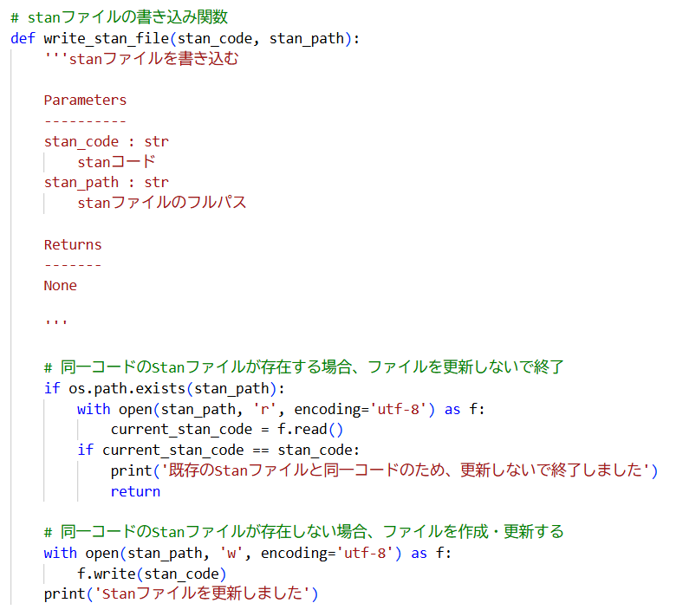Click the line 'f.write(stan_code)'
This screenshot has width=676, height=616.
[152, 574]
